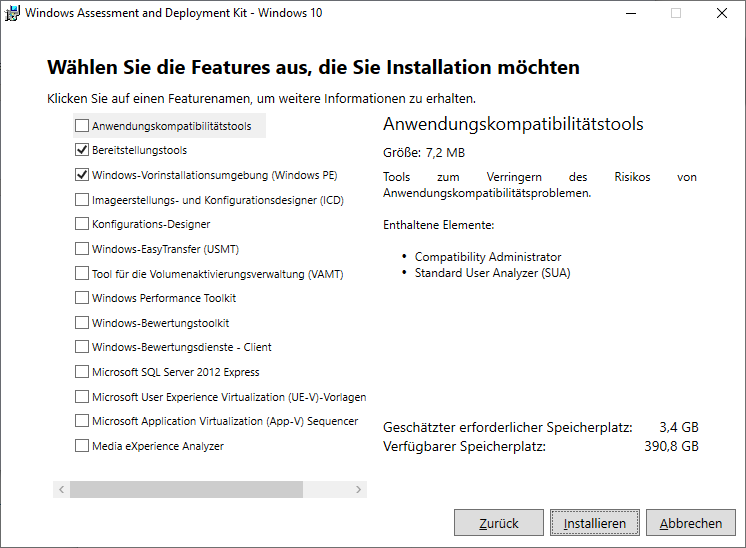The height and width of the screenshot is (548, 746).
Task: Tick the UE-V-Vorlagen checkbox
Action: (x=82, y=396)
